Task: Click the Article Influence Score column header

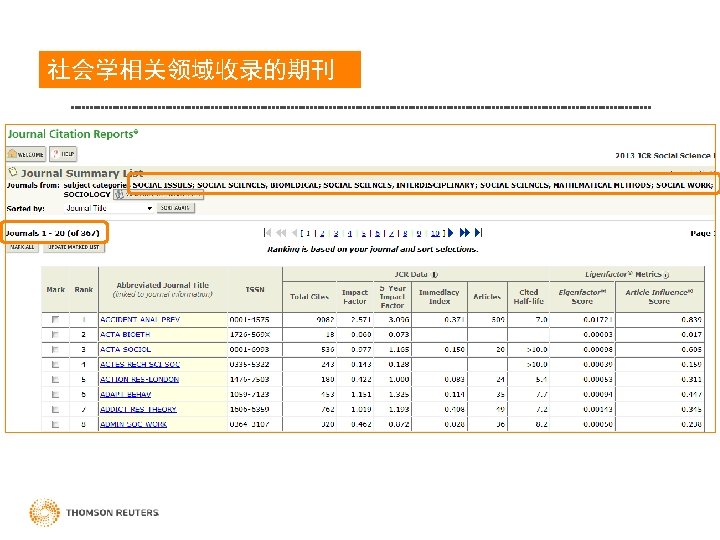Action: 659,297
